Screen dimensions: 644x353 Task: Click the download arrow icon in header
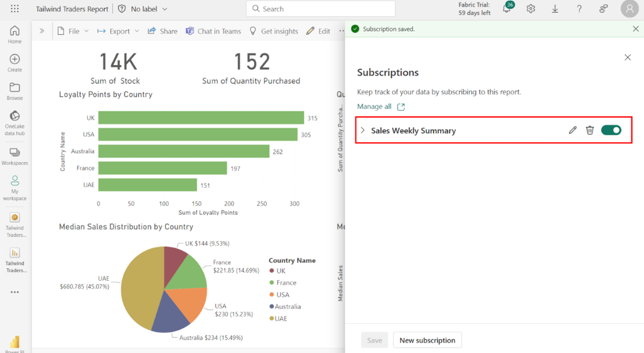click(555, 9)
